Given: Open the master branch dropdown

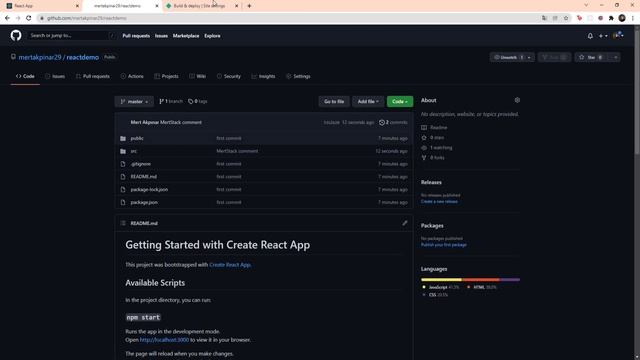Looking at the screenshot, I should 134,101.
